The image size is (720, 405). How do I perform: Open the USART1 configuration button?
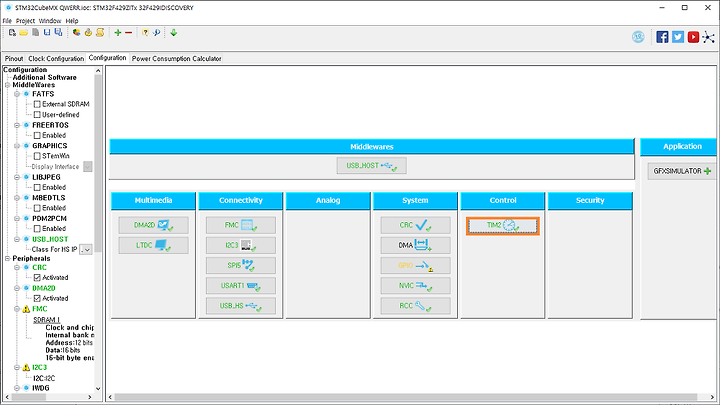(241, 286)
